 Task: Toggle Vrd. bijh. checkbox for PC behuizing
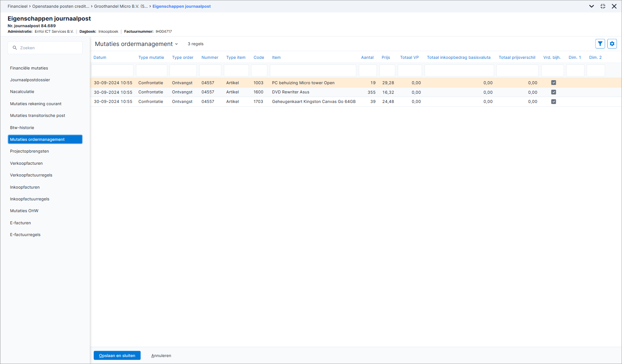pyautogui.click(x=554, y=83)
